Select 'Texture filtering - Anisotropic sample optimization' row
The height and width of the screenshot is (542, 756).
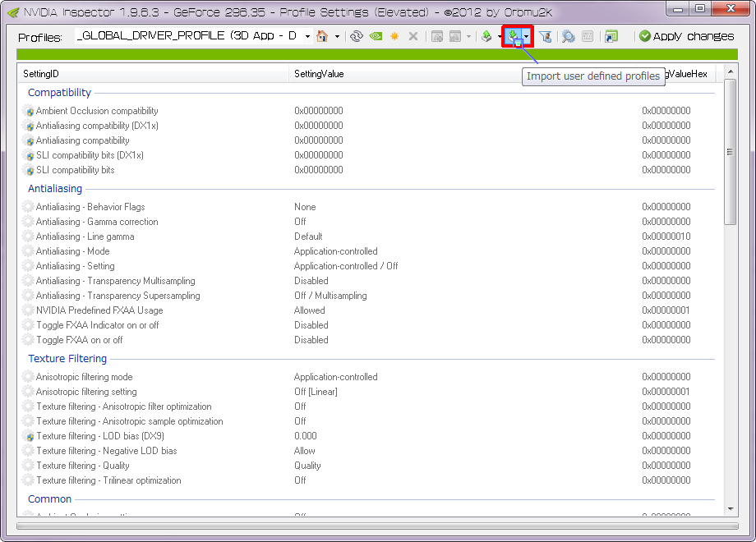point(130,421)
